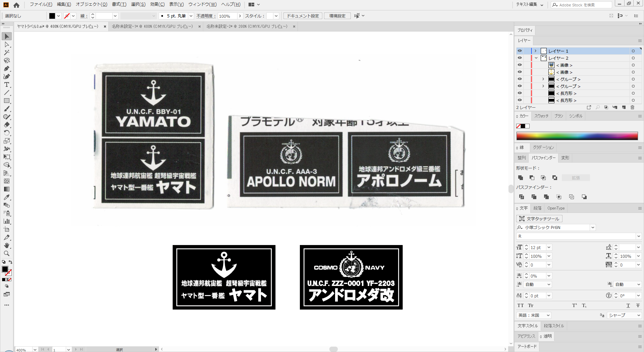This screenshot has width=644, height=352.
Task: Open the 効果(C) menu
Action: 157,4
